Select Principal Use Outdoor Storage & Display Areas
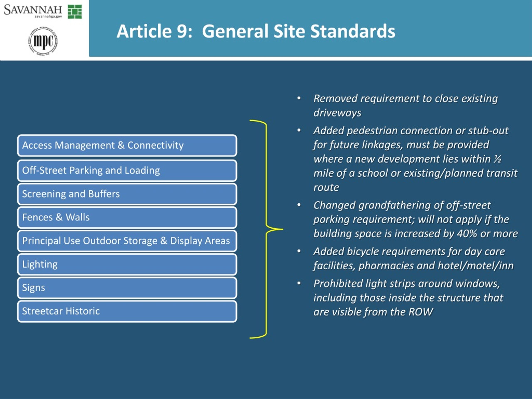Viewport: 532px width, 399px height. tap(127, 241)
